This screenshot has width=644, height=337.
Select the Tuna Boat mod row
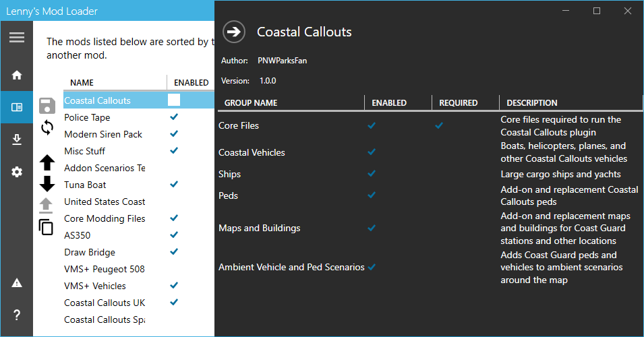pyautogui.click(x=85, y=185)
